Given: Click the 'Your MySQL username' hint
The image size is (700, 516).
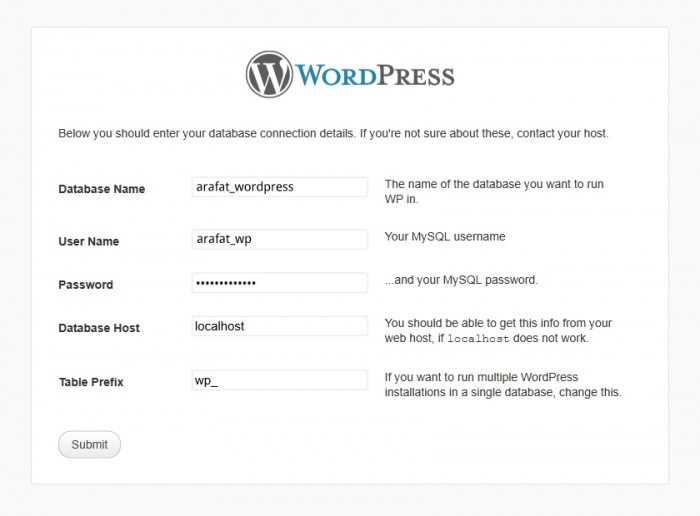Looking at the screenshot, I should (x=445, y=237).
